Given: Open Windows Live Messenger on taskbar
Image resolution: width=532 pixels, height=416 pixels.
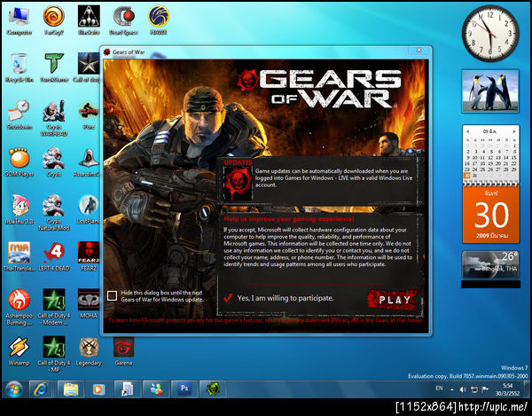Looking at the screenshot, I should click(156, 389).
